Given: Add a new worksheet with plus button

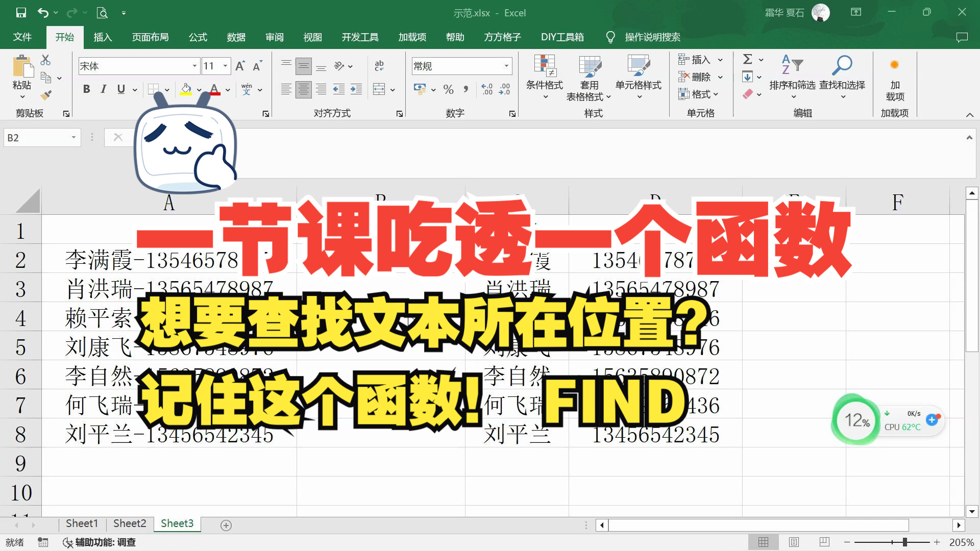Looking at the screenshot, I should point(226,525).
